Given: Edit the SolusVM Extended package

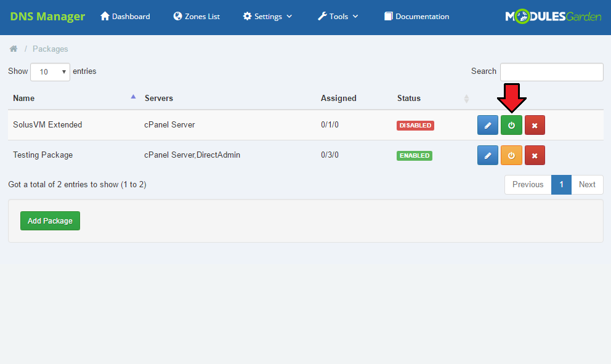Looking at the screenshot, I should (487, 125).
